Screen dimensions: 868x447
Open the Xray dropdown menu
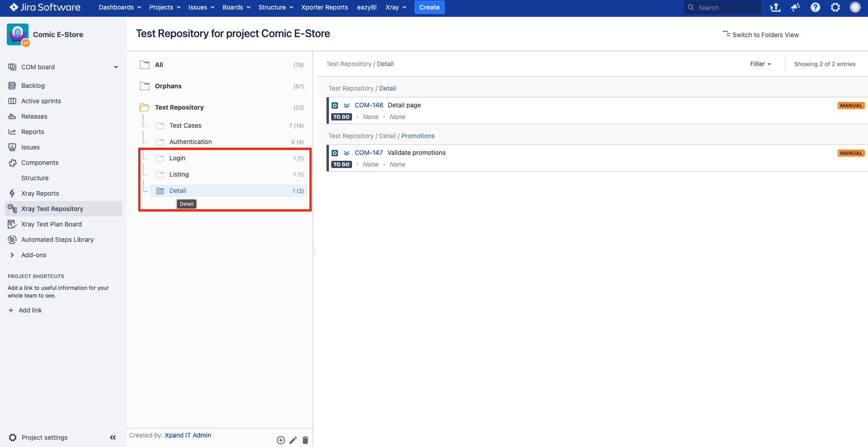(396, 7)
